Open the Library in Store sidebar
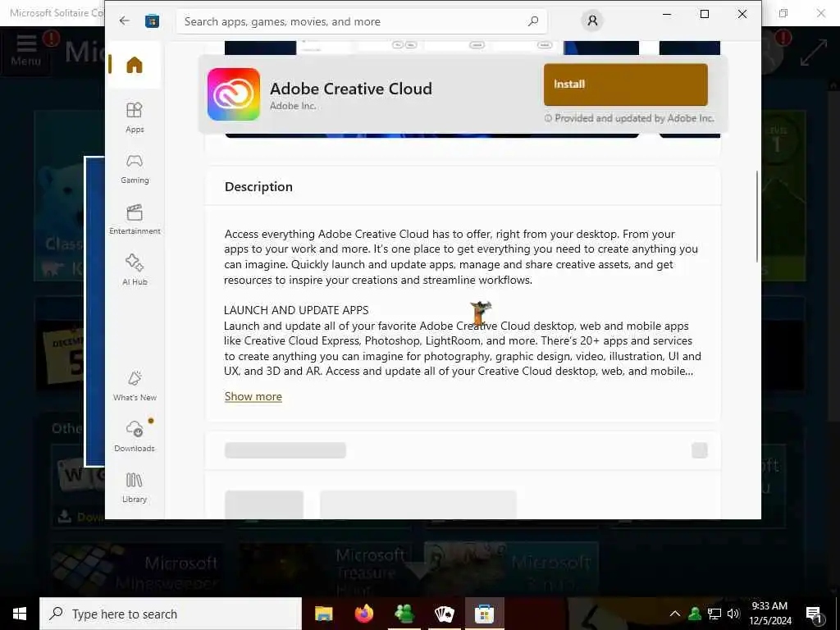This screenshot has width=840, height=630. (x=135, y=487)
